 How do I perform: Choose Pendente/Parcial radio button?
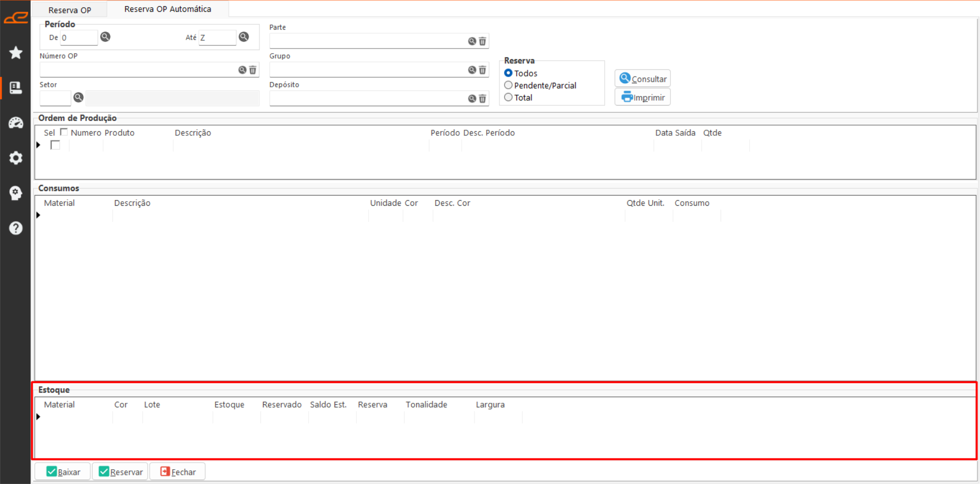[508, 85]
